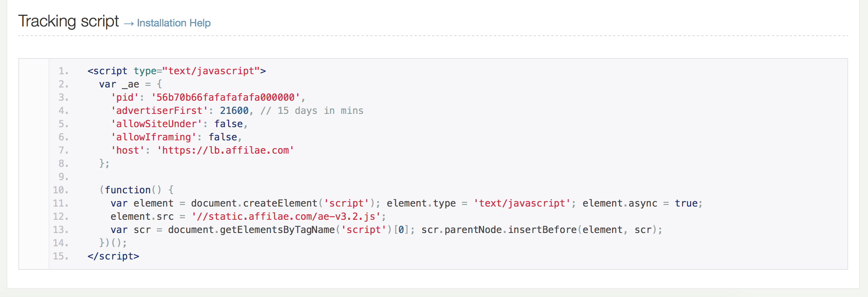868x297 pixels.
Task: Click the '//static.affilae.com/ae-v3.2.js' source string
Action: (x=286, y=217)
